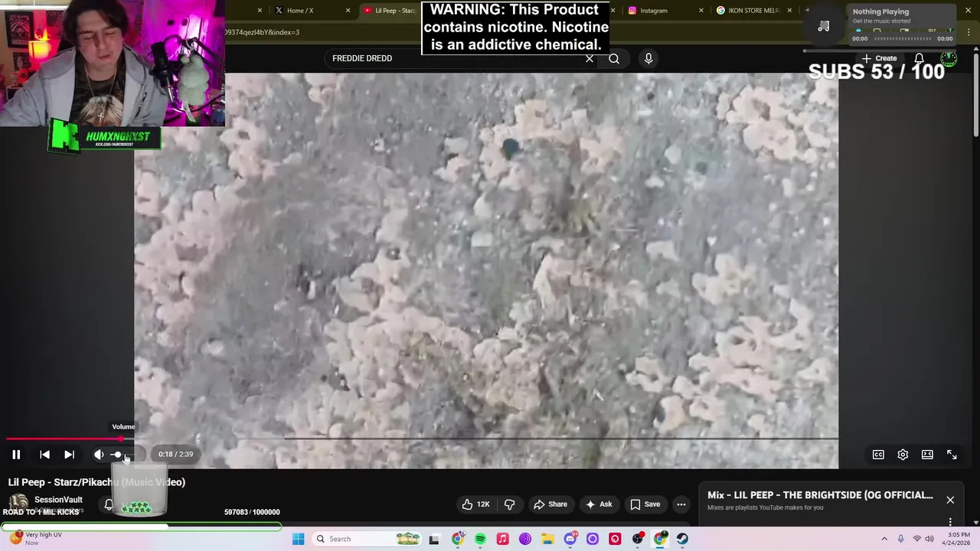This screenshot has height=551, width=980.
Task: Pause the Lil Peep video
Action: (x=16, y=455)
